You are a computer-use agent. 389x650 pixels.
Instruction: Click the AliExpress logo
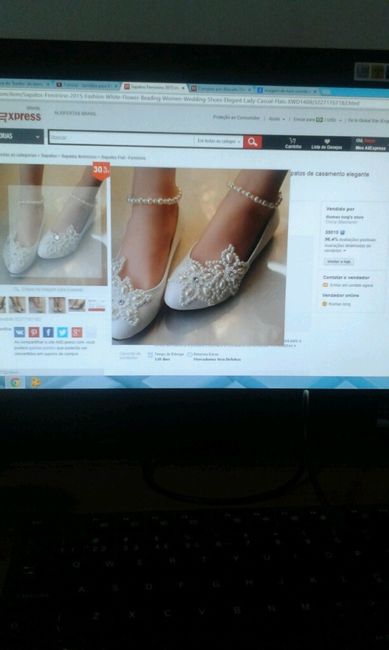point(21,116)
